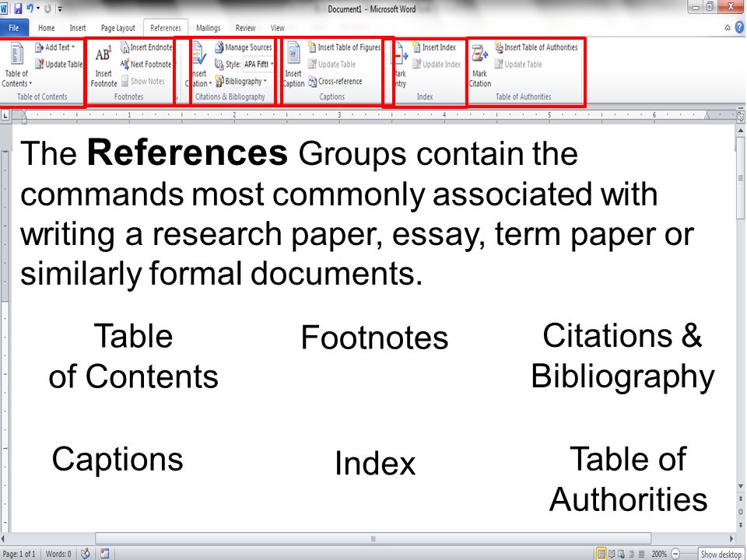The height and width of the screenshot is (560, 747).
Task: Update Table in Table of Contents group
Action: point(59,64)
